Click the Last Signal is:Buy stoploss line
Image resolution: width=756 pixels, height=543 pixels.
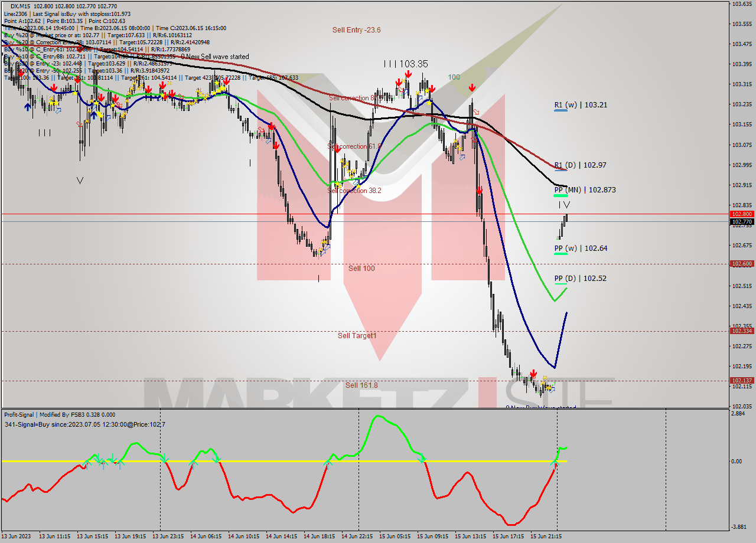[67, 14]
